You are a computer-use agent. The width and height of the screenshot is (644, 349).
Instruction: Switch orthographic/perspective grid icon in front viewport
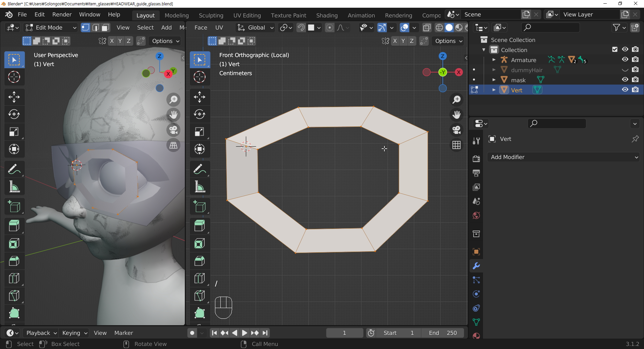(x=457, y=145)
